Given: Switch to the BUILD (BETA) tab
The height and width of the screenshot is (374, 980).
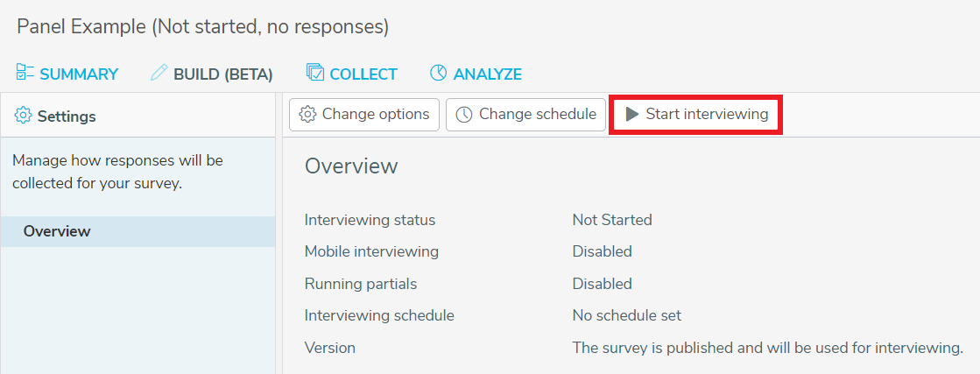Looking at the screenshot, I should (212, 74).
